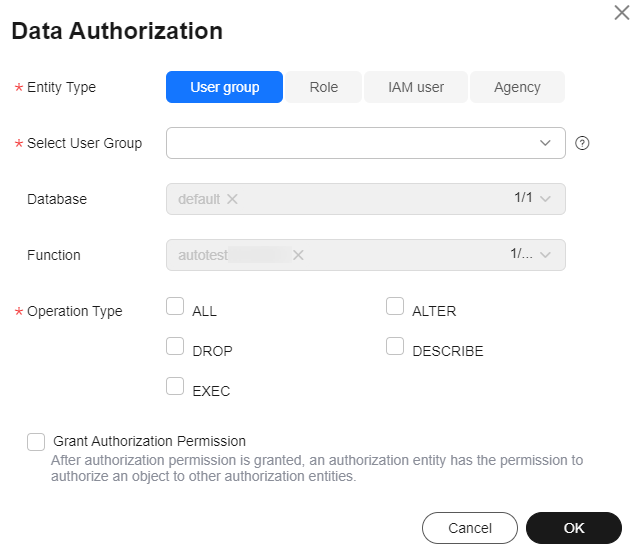Switch entity type to Role

[324, 87]
